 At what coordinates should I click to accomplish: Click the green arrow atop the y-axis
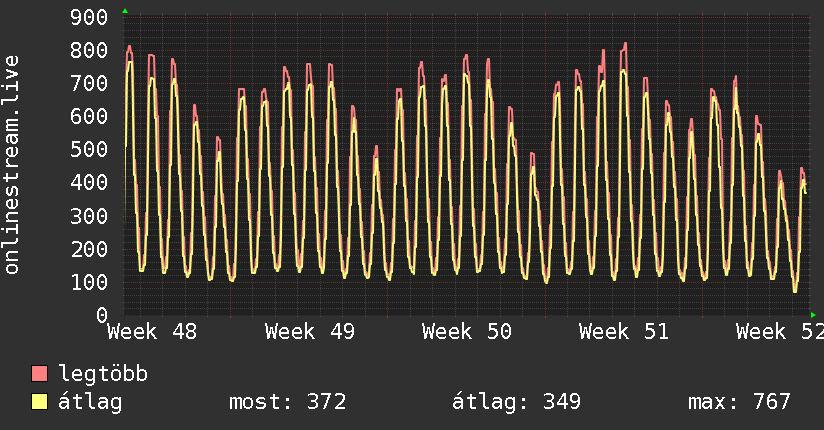tap(125, 11)
